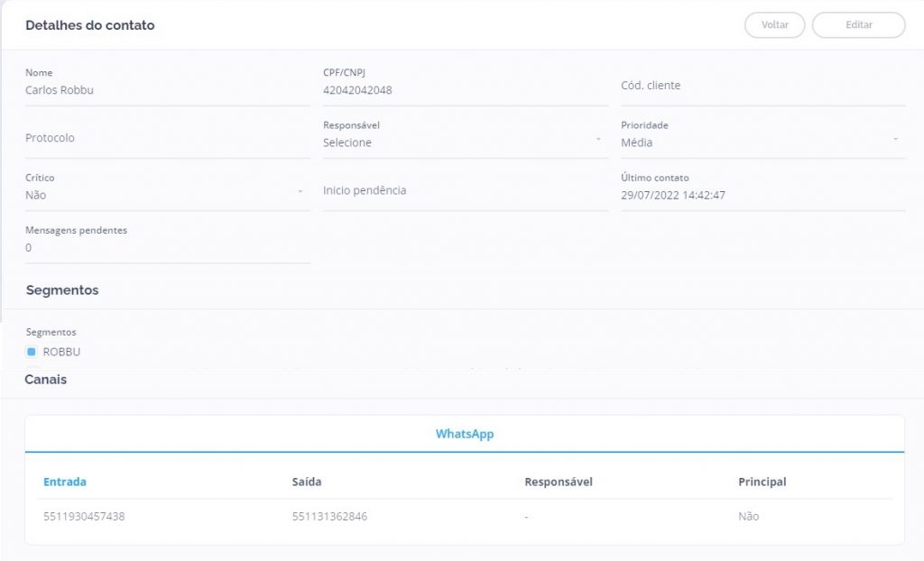Click the Voltar button
The width and height of the screenshot is (924, 561).
point(774,25)
